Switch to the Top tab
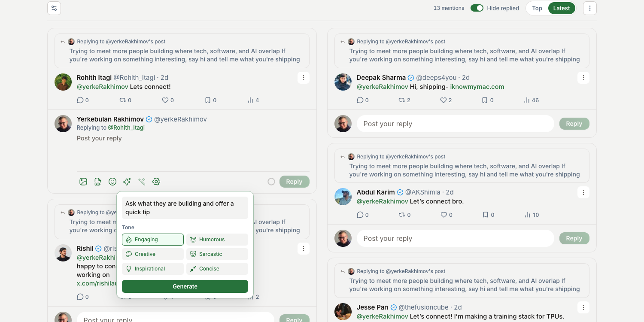644x322 pixels. [x=537, y=8]
